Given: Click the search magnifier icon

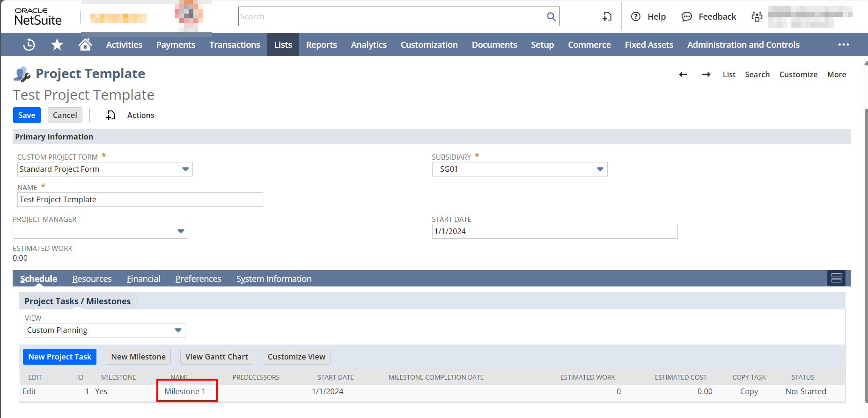Looking at the screenshot, I should click(x=551, y=17).
